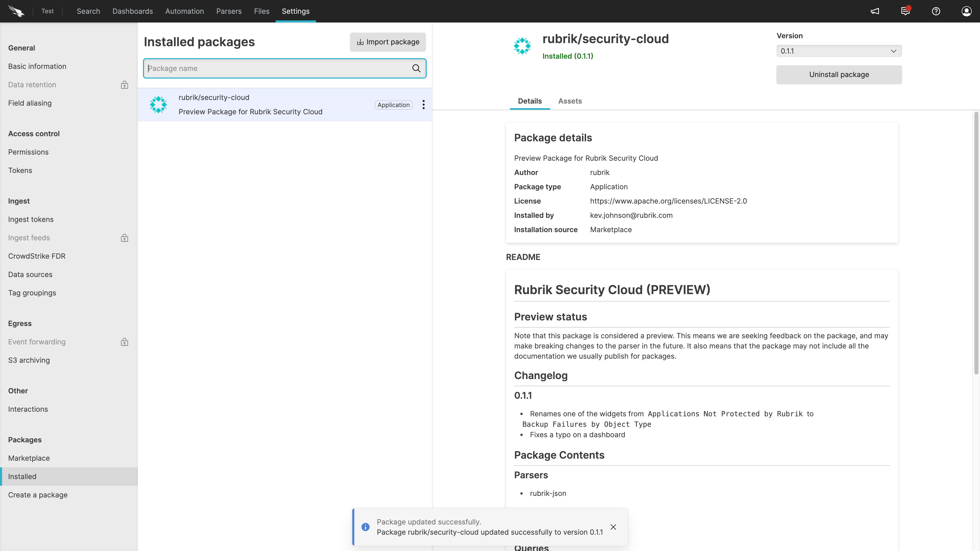This screenshot has width=980, height=551.
Task: Click the lock icon beside Ingest feeds
Action: click(124, 238)
